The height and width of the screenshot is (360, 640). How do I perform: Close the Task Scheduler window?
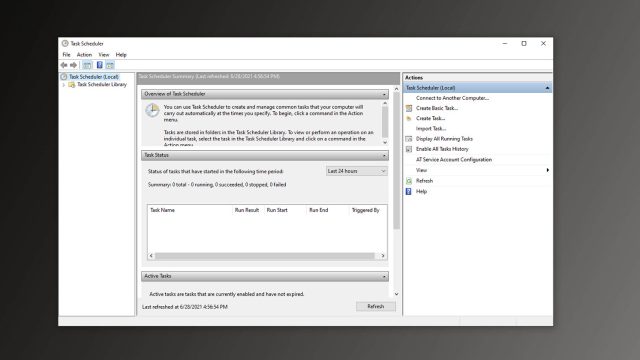click(543, 43)
